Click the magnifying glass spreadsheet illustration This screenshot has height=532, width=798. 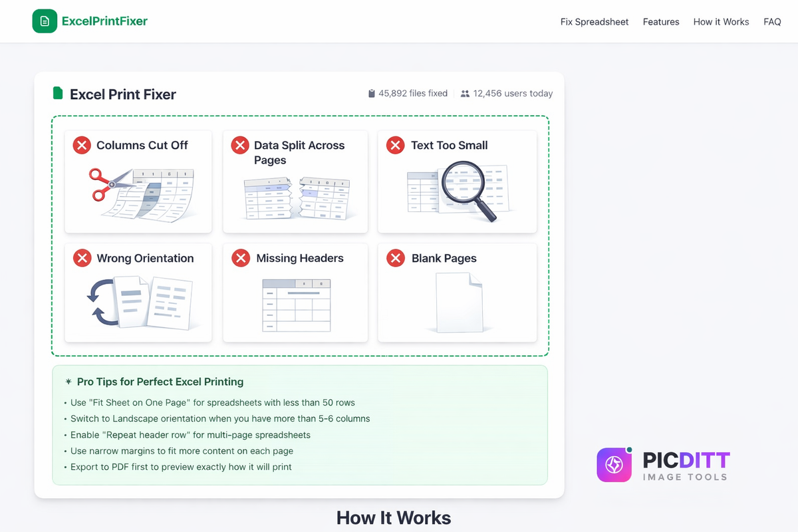[459, 191]
